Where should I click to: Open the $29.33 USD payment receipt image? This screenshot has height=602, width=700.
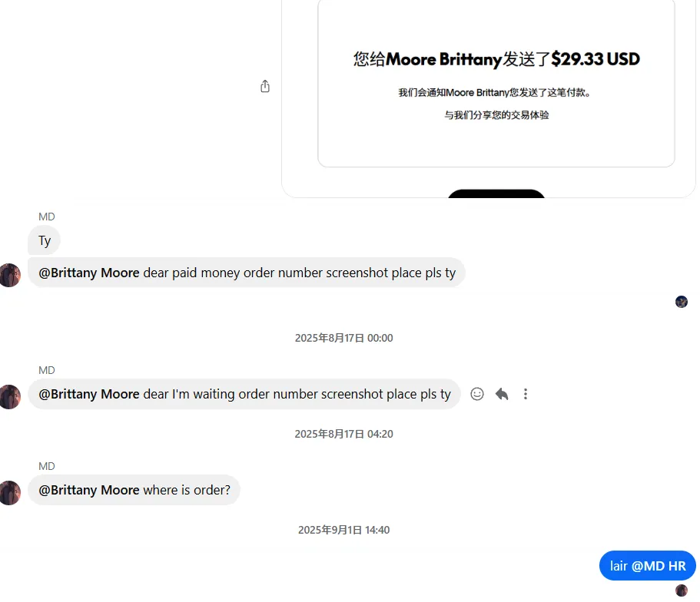496,84
